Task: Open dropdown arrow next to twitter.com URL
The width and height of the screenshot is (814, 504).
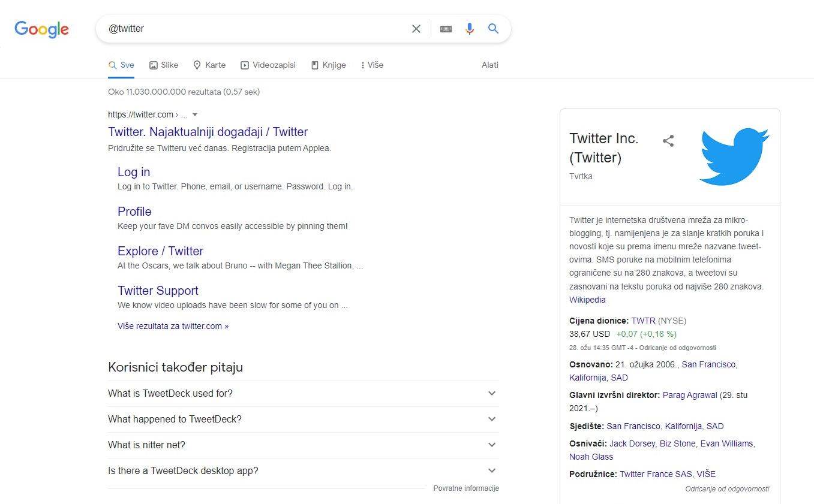Action: [194, 114]
